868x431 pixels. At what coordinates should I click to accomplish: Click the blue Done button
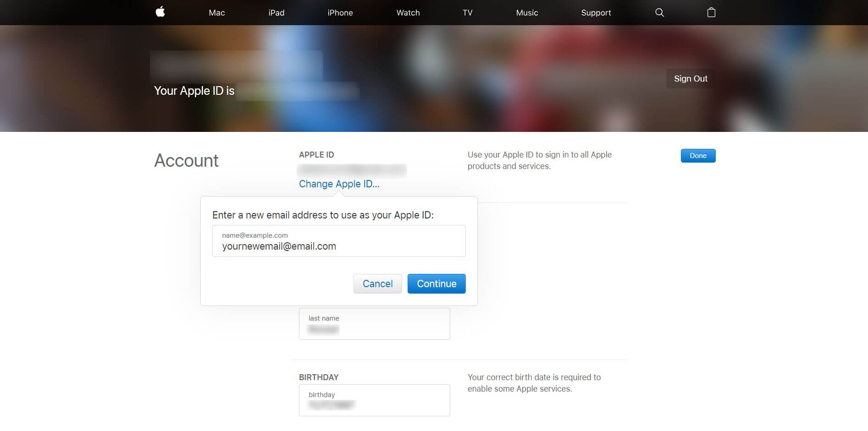point(698,156)
